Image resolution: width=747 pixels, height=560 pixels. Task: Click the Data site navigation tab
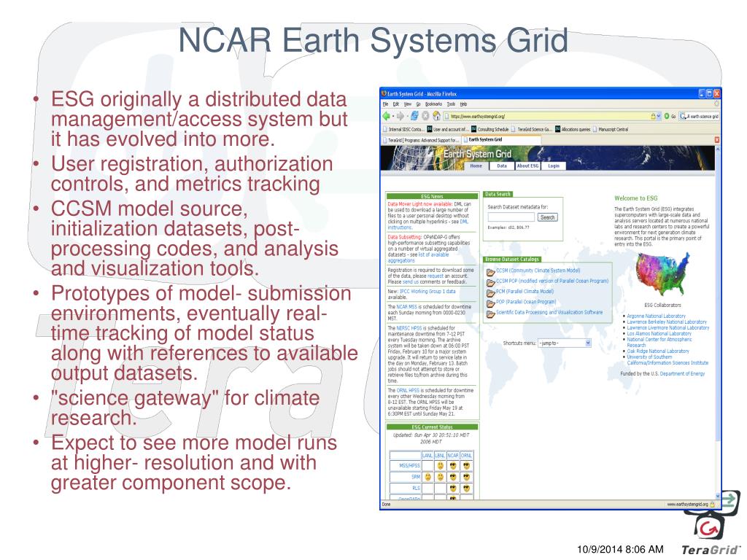[502, 166]
